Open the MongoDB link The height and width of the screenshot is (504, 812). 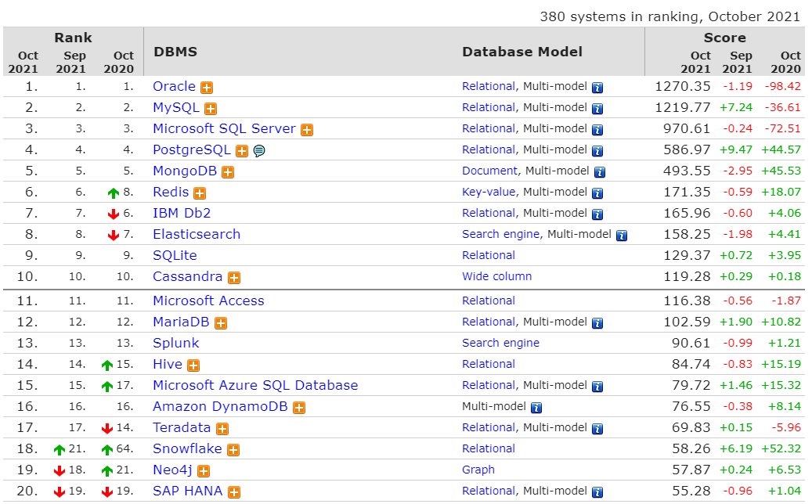coord(185,171)
